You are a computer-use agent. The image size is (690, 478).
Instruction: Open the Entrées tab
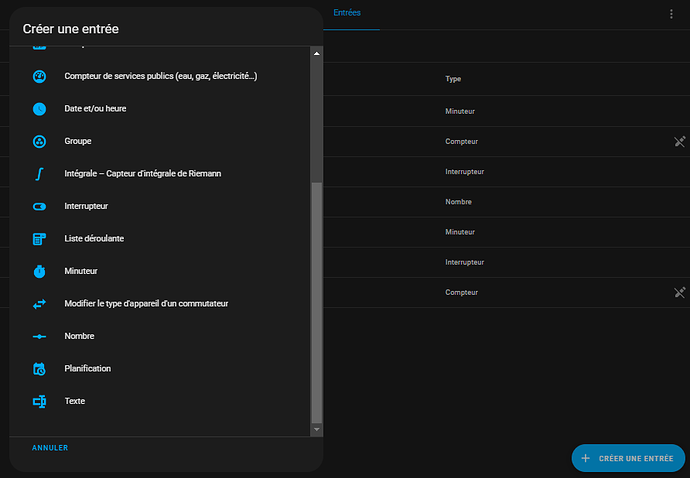coord(347,13)
